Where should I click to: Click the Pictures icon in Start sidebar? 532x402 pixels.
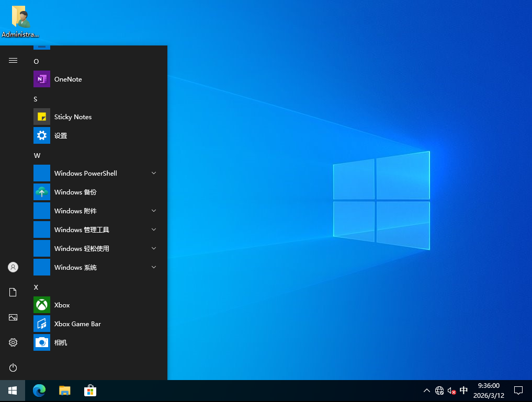coord(13,317)
